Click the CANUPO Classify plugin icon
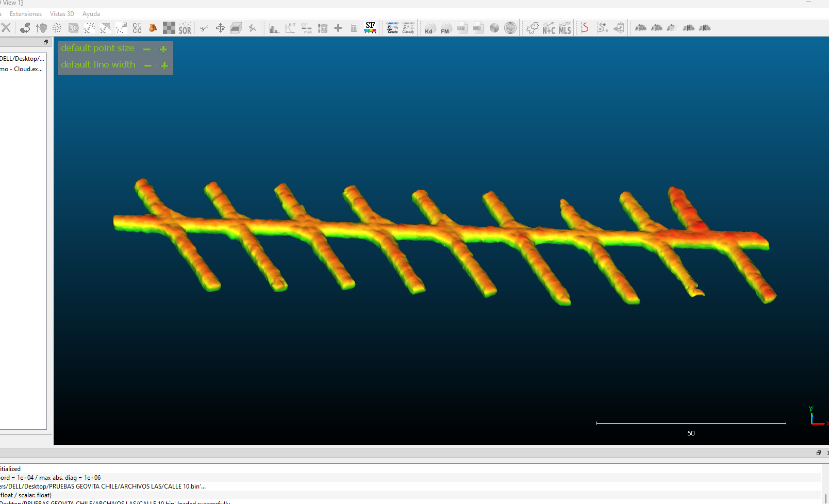The image size is (829, 504). 408,28
